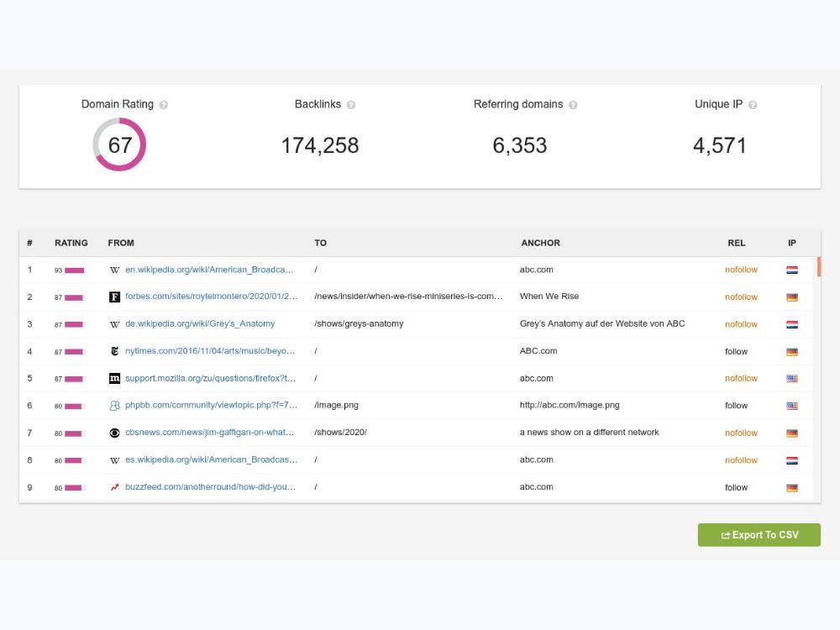Image resolution: width=840 pixels, height=630 pixels.
Task: Click Export To CSV button
Action: (x=759, y=535)
